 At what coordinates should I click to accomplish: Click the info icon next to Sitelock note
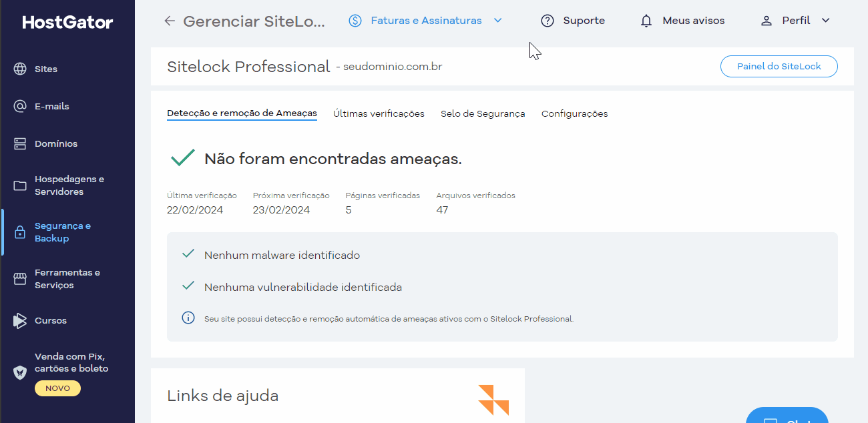coord(188,317)
